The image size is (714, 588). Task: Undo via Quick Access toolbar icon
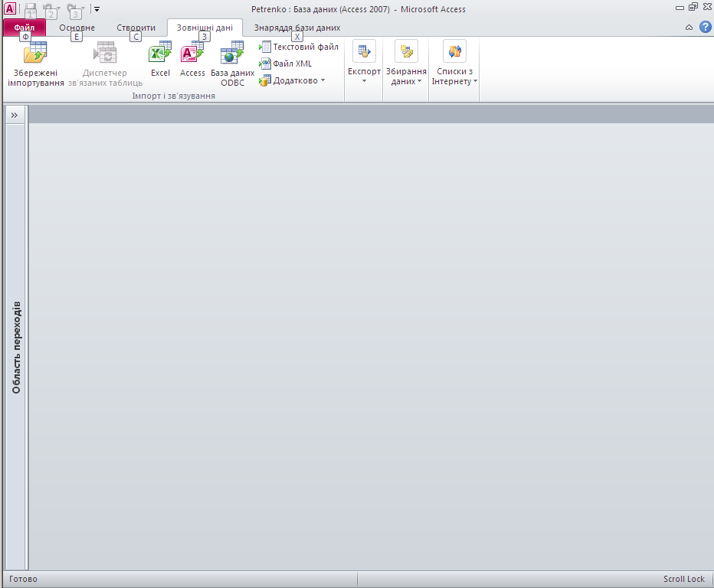(48, 8)
